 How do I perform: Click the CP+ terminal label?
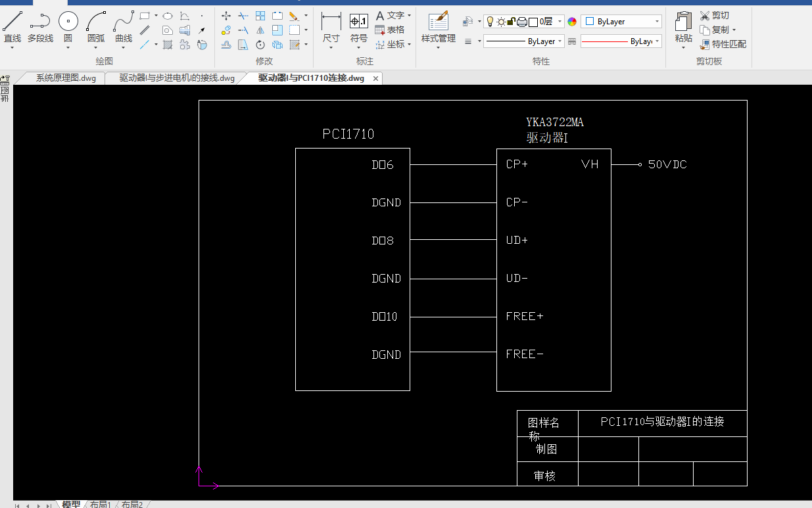[x=517, y=164]
